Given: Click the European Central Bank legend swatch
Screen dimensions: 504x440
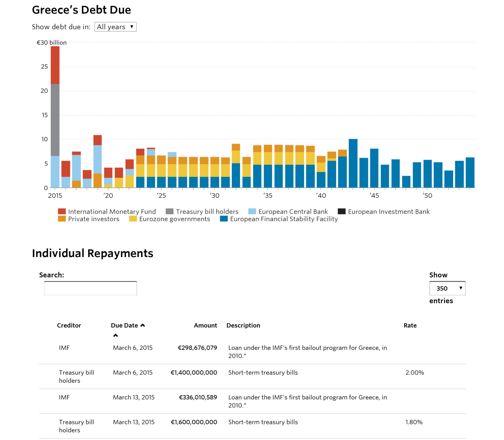Looking at the screenshot, I should point(252,211).
